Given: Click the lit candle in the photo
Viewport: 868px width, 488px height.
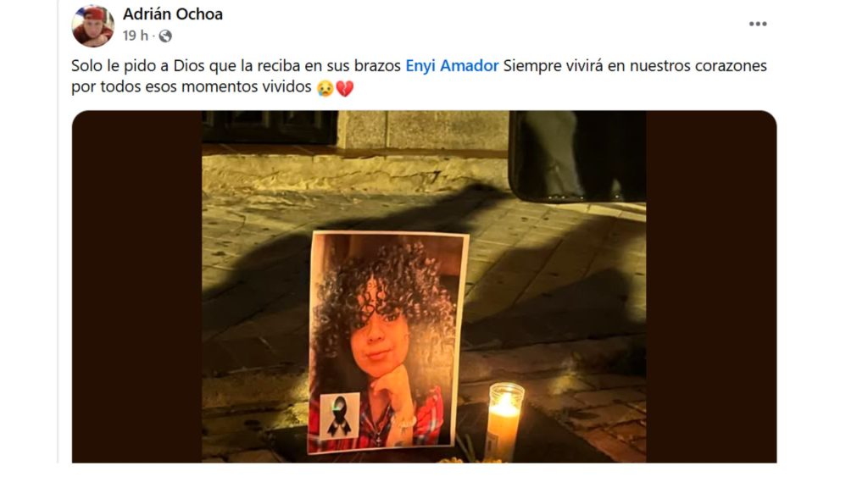Looking at the screenshot, I should 504,420.
